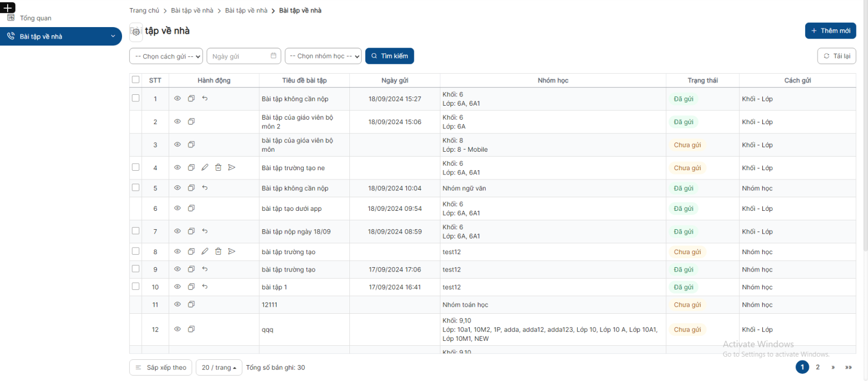This screenshot has width=868, height=381.
Task: Select 'Bài tập về nhà' in sidebar
Action: pos(61,36)
